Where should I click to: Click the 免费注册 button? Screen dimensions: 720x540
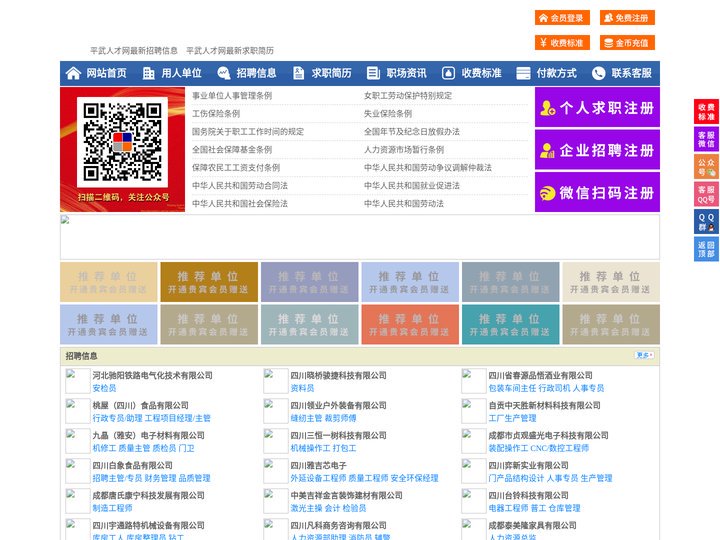click(x=627, y=18)
